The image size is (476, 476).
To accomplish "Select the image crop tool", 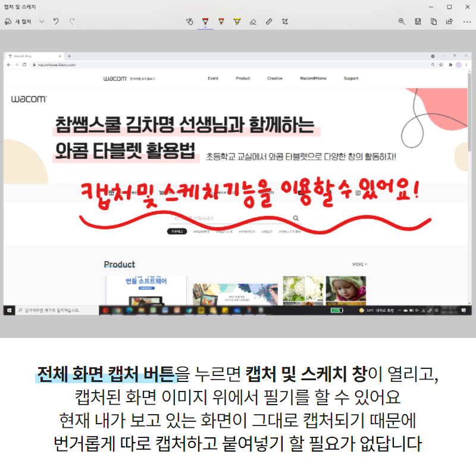I will pos(285,21).
